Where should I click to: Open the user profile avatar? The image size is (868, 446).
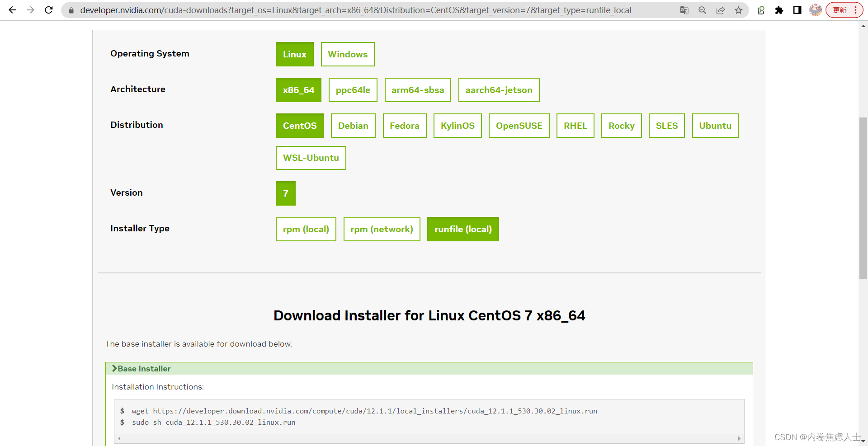tap(816, 10)
